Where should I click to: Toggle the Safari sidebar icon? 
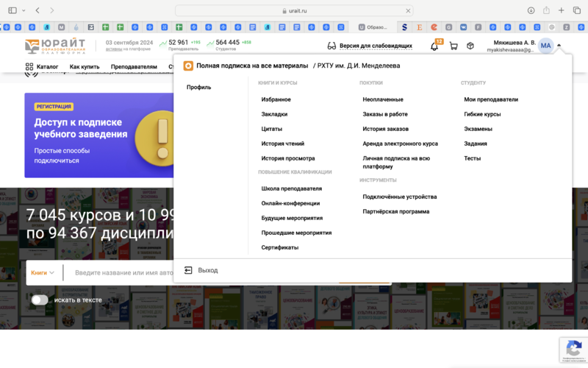[12, 10]
